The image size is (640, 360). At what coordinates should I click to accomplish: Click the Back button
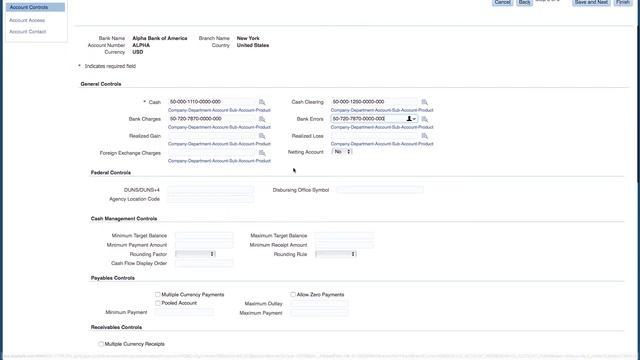click(x=524, y=2)
